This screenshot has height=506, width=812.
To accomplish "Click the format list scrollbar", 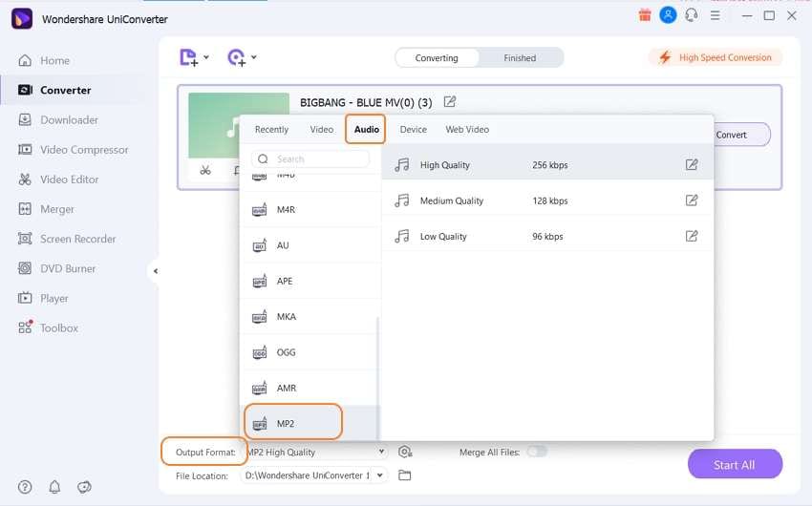I will coord(377,377).
